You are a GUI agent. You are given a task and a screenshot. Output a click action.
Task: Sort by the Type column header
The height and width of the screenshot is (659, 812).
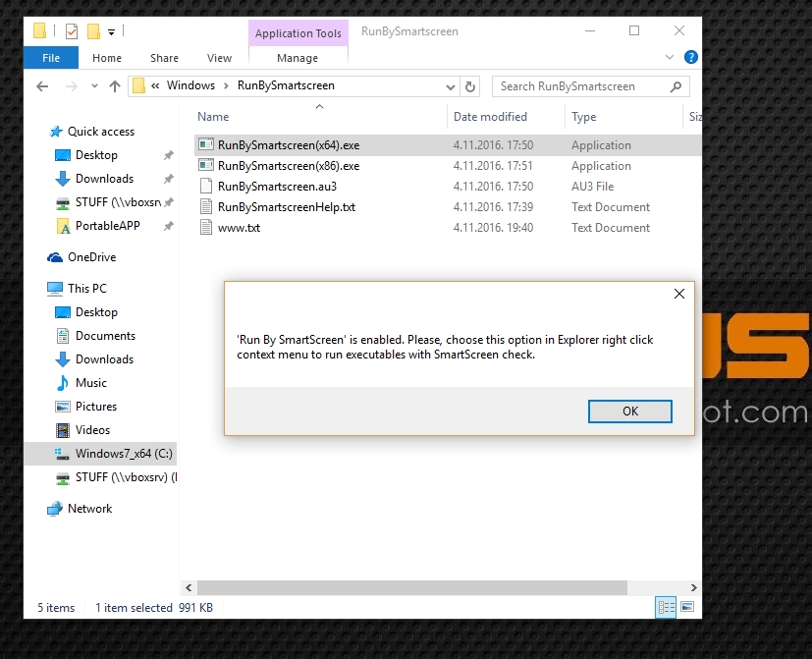pyautogui.click(x=624, y=117)
